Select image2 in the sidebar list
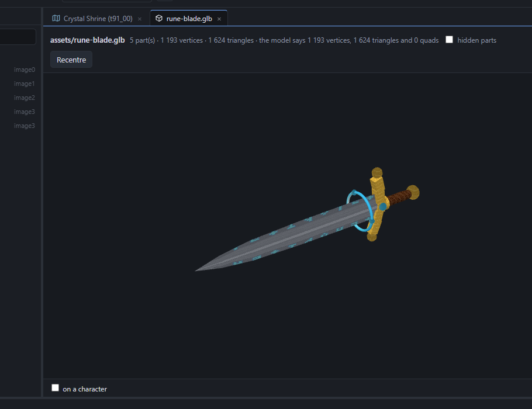Screen dimensions: 532x409 point(24,98)
